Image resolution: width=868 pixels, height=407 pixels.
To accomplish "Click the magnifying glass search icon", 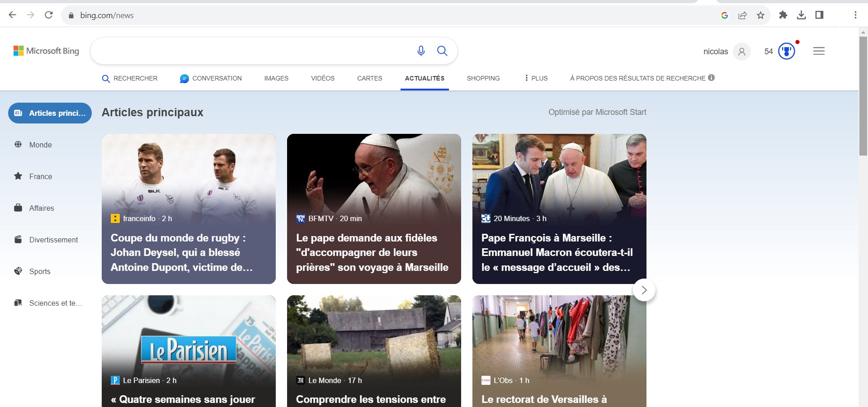I will coord(442,51).
